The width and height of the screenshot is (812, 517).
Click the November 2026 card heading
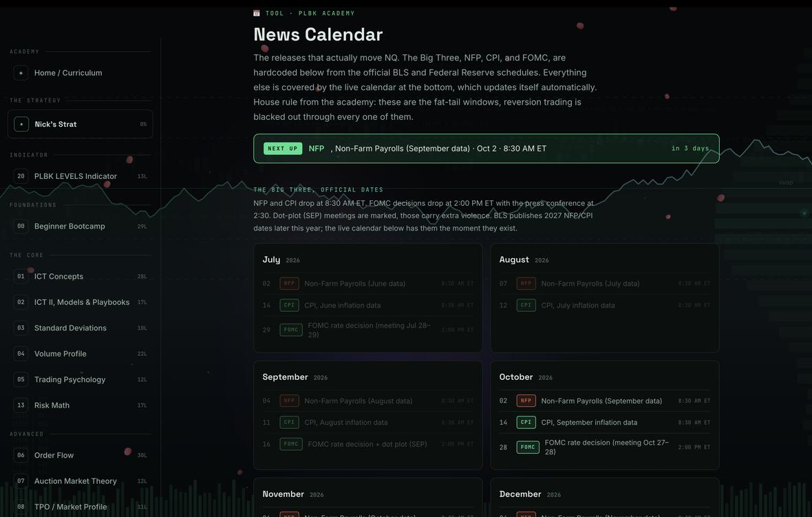coord(293,494)
